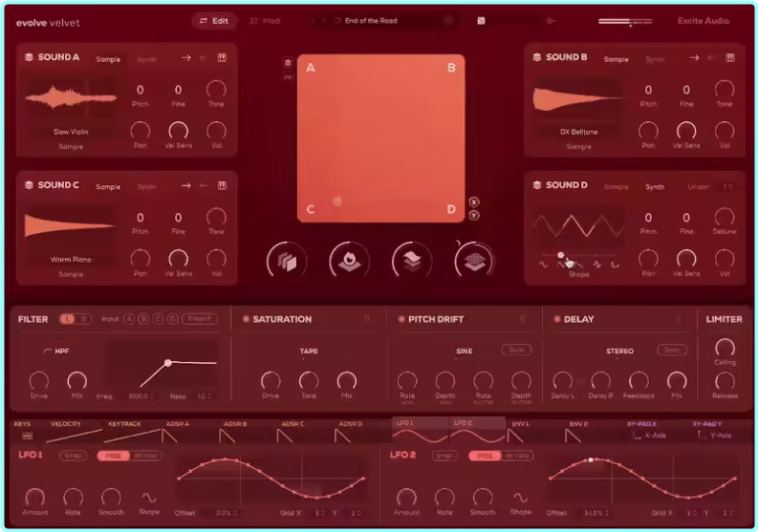Switch to the Edit view tab
The height and width of the screenshot is (532, 758).
point(214,21)
